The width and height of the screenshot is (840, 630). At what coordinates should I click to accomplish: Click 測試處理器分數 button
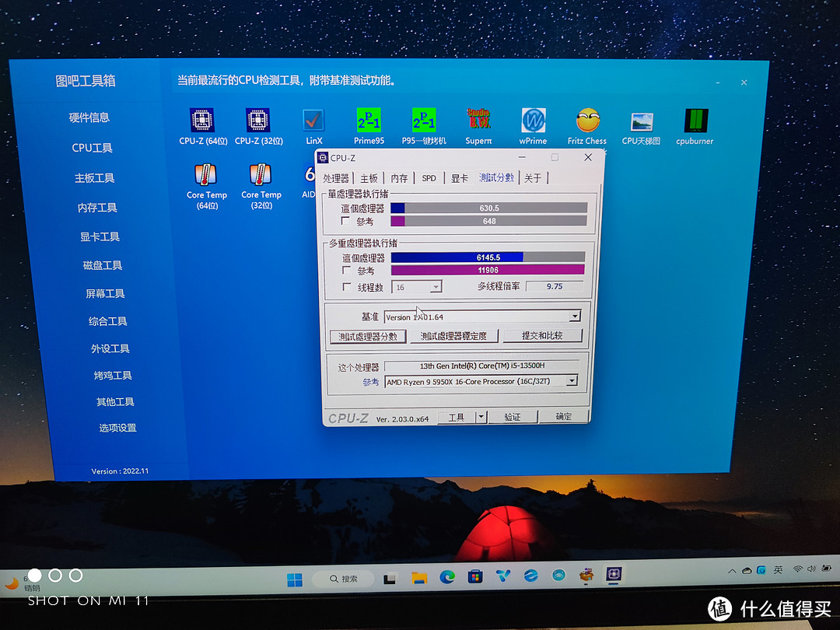tap(368, 337)
